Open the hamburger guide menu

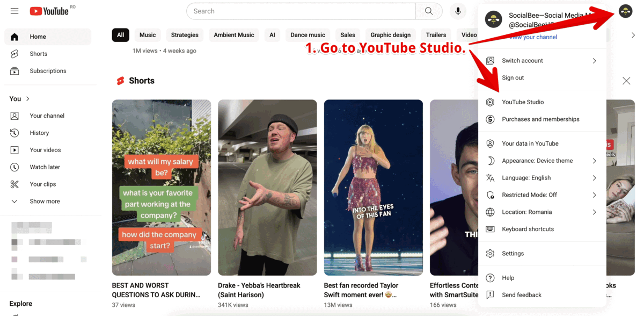[x=14, y=11]
